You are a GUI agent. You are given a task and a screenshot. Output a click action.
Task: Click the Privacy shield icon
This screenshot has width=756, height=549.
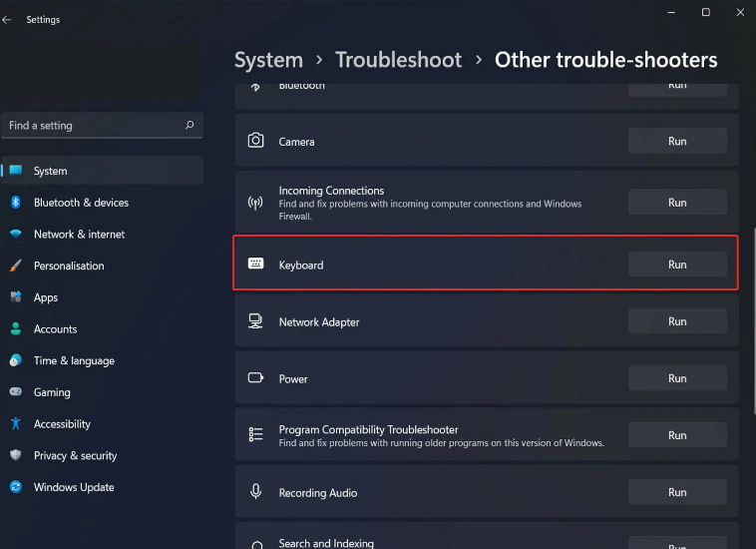point(15,455)
